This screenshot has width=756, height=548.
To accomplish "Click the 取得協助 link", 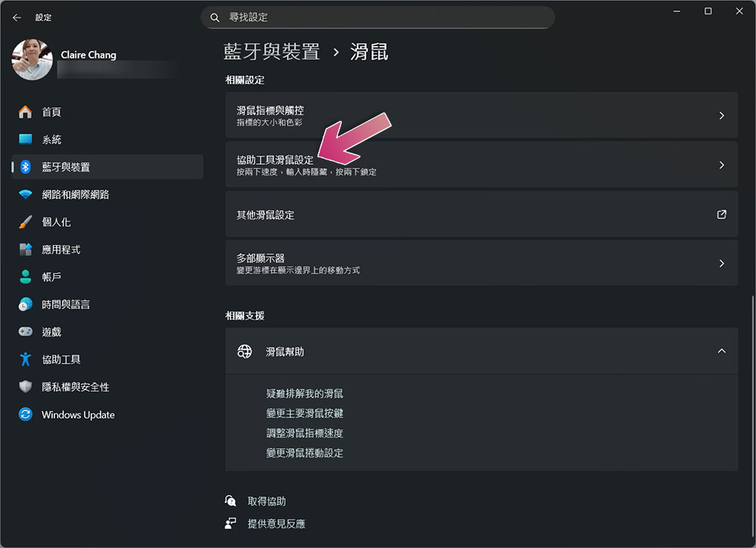I will (x=267, y=501).
